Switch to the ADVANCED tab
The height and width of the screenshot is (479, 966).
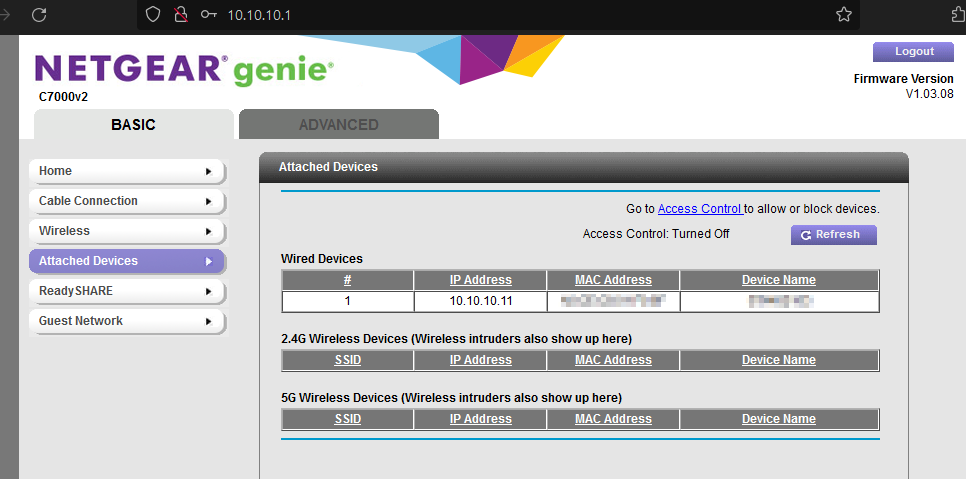point(339,124)
